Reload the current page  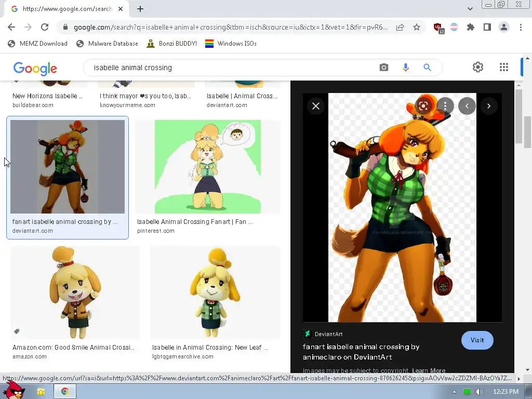[45, 27]
